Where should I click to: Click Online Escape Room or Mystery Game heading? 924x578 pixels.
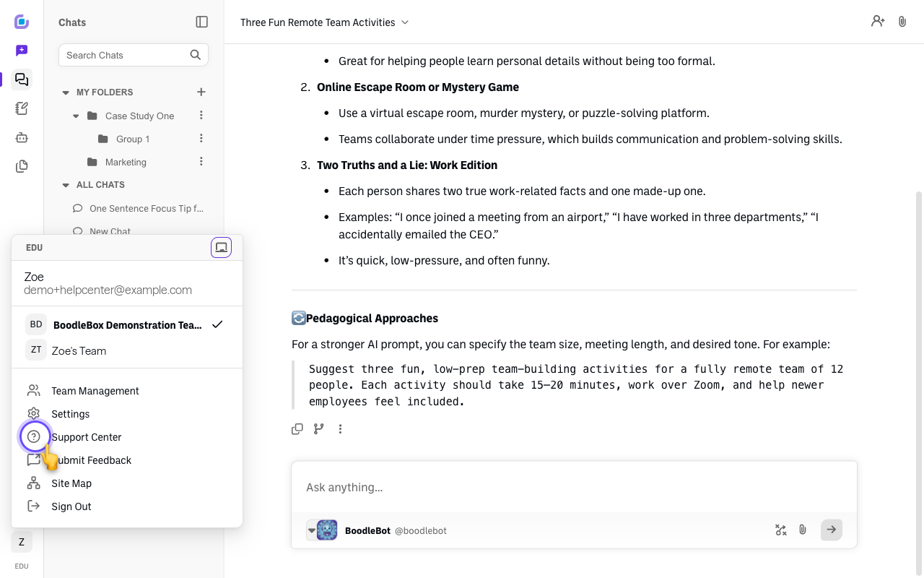click(418, 87)
